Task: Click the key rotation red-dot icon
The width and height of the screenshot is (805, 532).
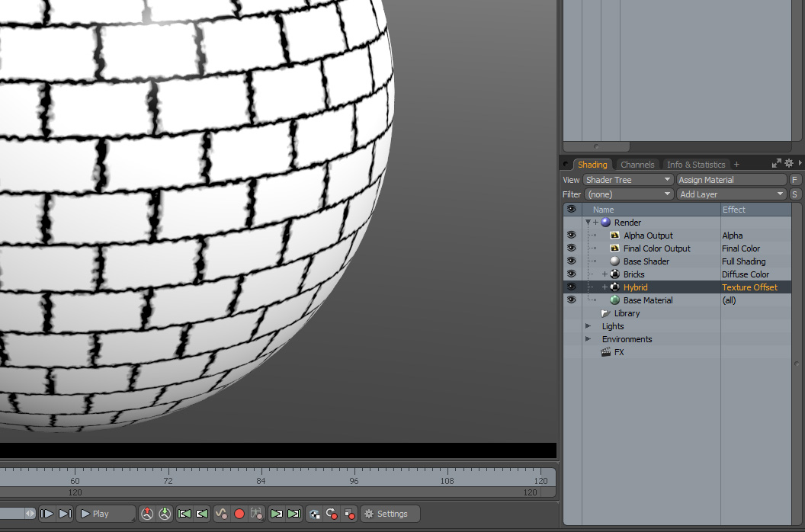Action: coord(332,514)
